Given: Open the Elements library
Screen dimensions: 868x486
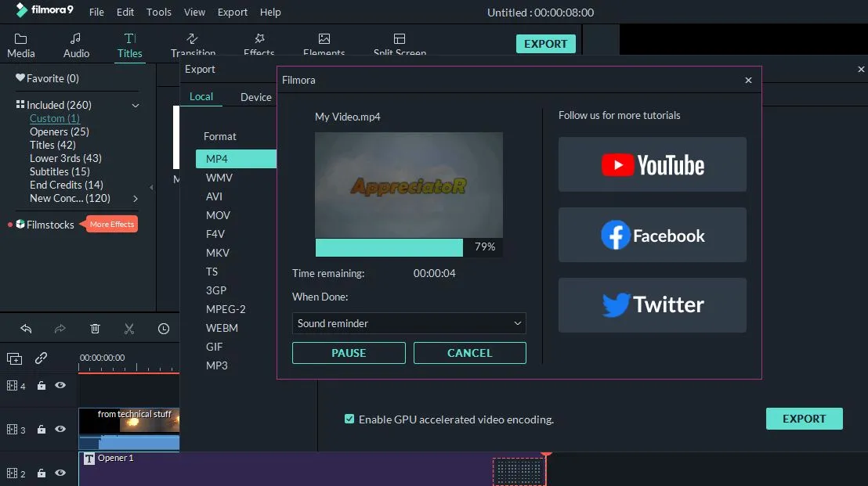Looking at the screenshot, I should 324,45.
